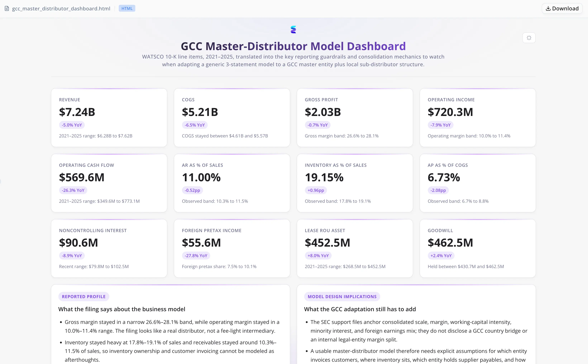Click the +8.0% YoY lease ROU badge

[x=318, y=256]
